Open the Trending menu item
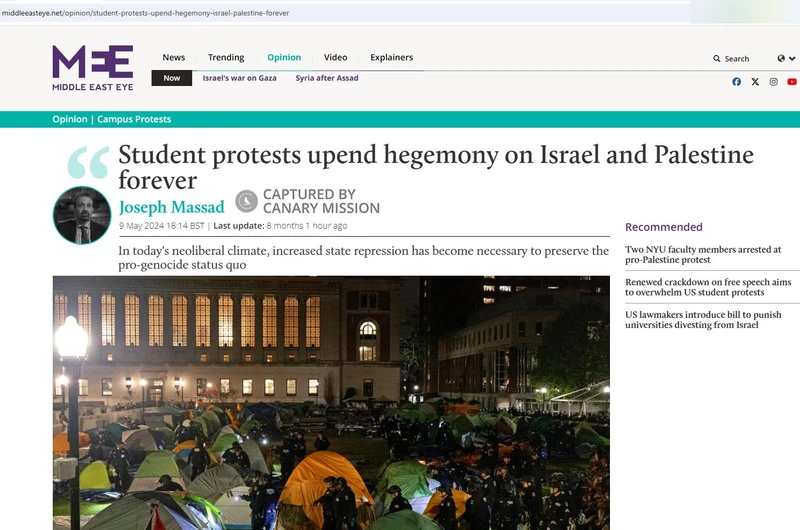The height and width of the screenshot is (530, 800). 226,57
